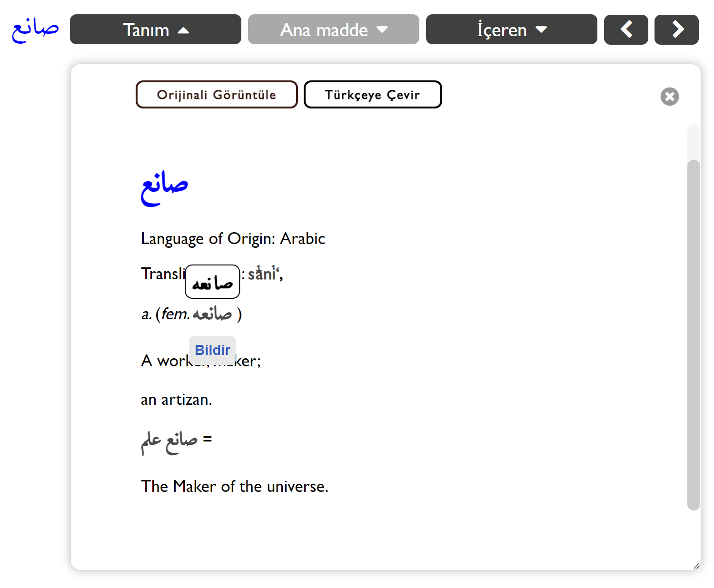This screenshot has height=588, width=714.
Task: Click the Bildir report button
Action: click(212, 350)
